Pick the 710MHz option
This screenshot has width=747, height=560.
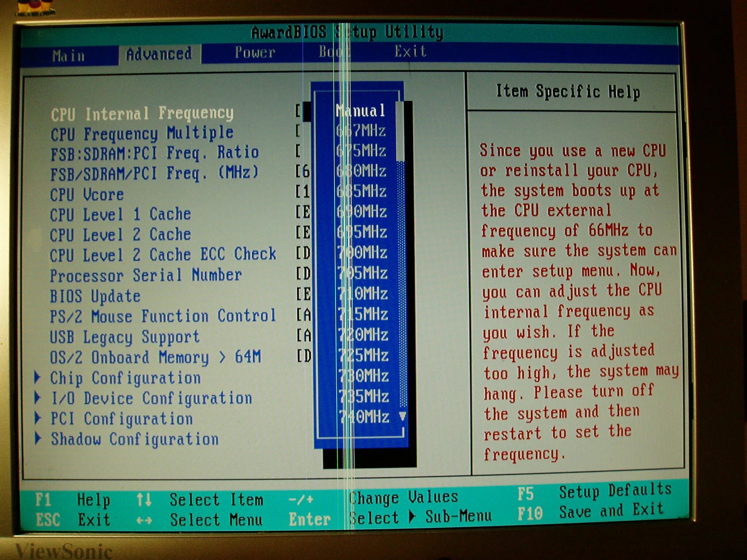point(363,293)
